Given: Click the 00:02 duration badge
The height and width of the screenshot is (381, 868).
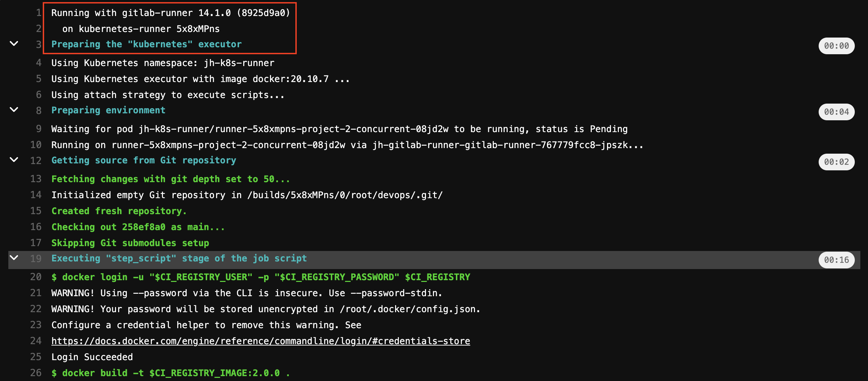Looking at the screenshot, I should click(836, 162).
